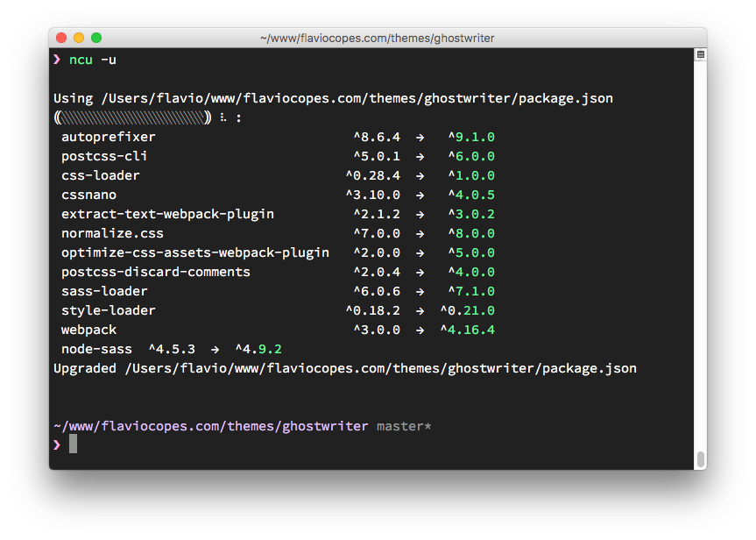The width and height of the screenshot is (756, 540).
Task: Click the 'webpack' package name
Action: (x=88, y=330)
